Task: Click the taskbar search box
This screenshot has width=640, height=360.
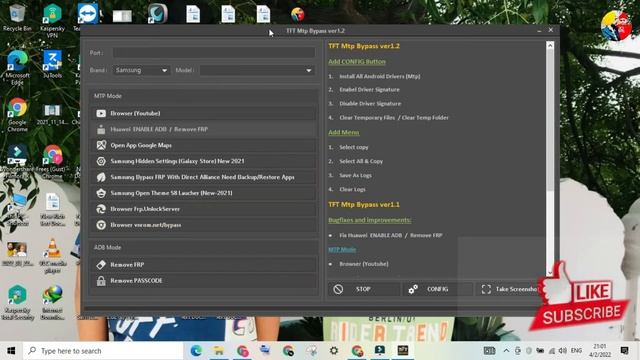Action: click(x=103, y=351)
